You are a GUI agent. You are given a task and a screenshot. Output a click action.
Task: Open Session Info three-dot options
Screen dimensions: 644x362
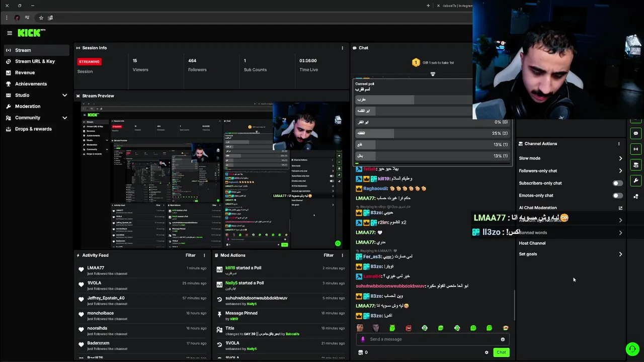click(342, 48)
